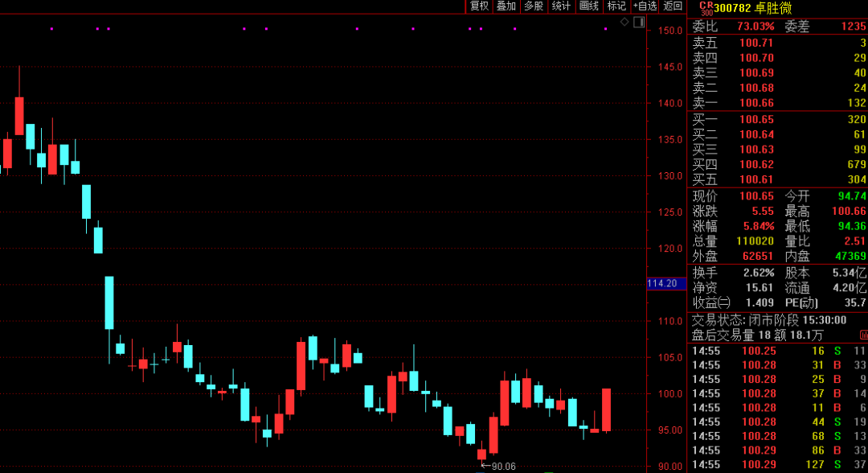Click the tick row 100.29 with volume 86

pos(779,450)
